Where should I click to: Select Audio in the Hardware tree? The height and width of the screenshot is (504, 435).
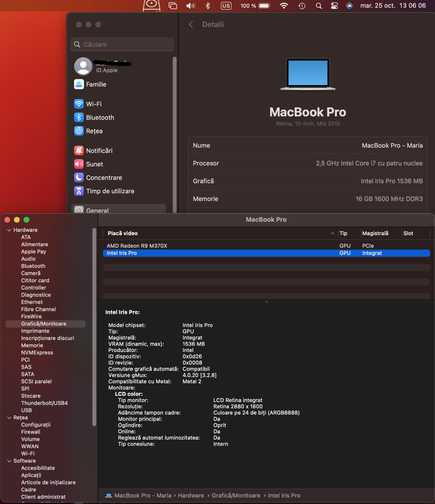pyautogui.click(x=28, y=259)
